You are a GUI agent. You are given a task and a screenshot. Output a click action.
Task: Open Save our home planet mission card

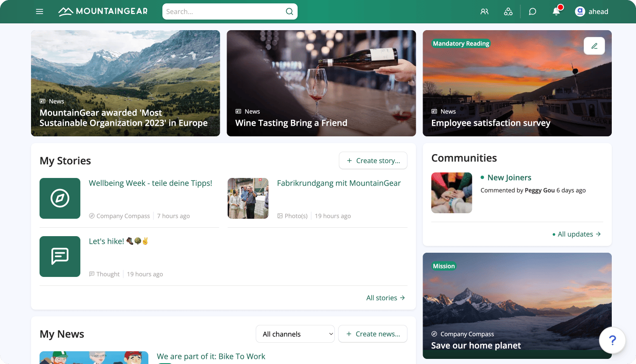click(x=517, y=306)
